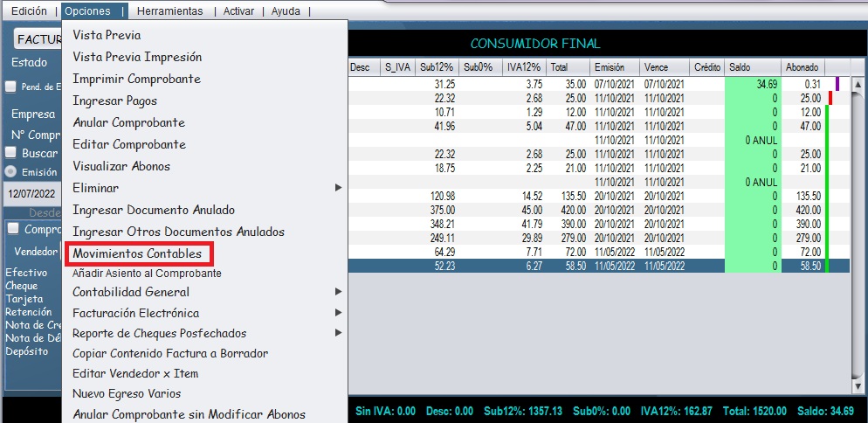Viewport: 868px width, 423px height.
Task: Click the red status marker in second row
Action: (830, 98)
